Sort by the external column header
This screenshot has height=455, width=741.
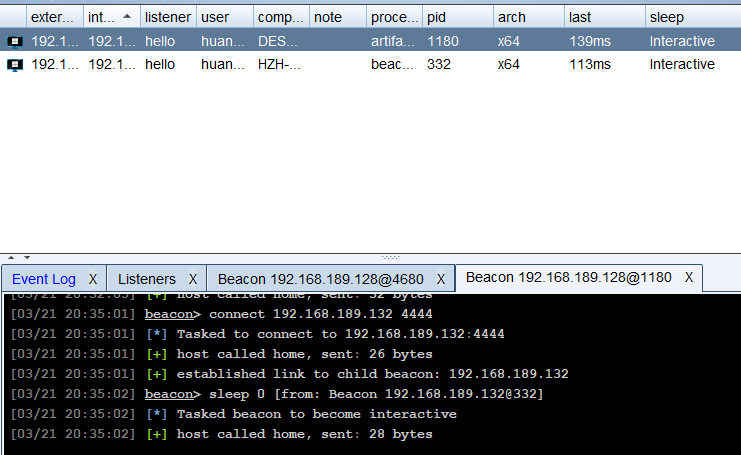click(55, 17)
